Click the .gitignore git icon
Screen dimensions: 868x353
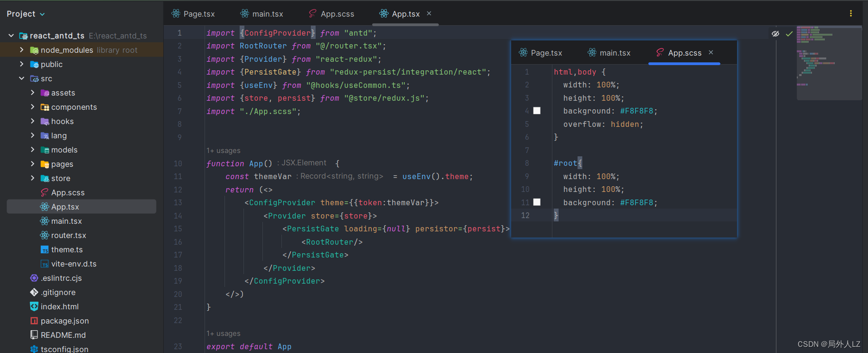(x=34, y=292)
